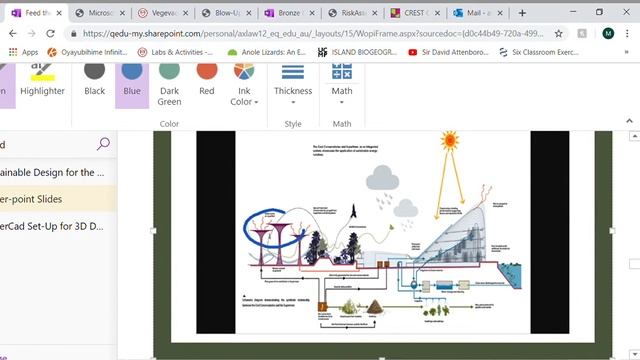The height and width of the screenshot is (360, 640).
Task: Grab the image's right-side selection handle
Action: coord(612,231)
